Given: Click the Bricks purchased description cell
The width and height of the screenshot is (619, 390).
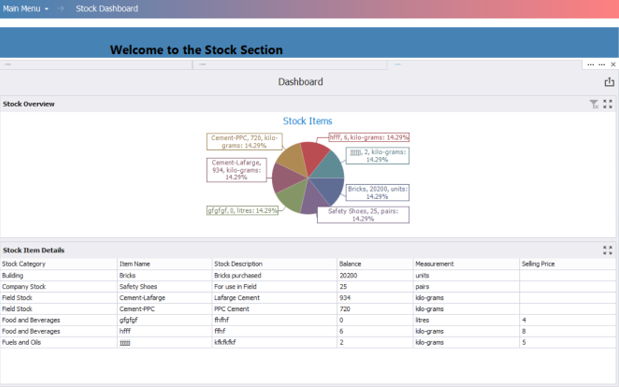Looking at the screenshot, I should [275, 276].
